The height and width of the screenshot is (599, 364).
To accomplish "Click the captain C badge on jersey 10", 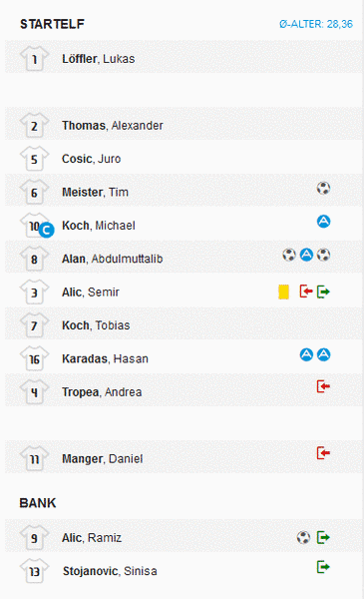I will (x=47, y=230).
